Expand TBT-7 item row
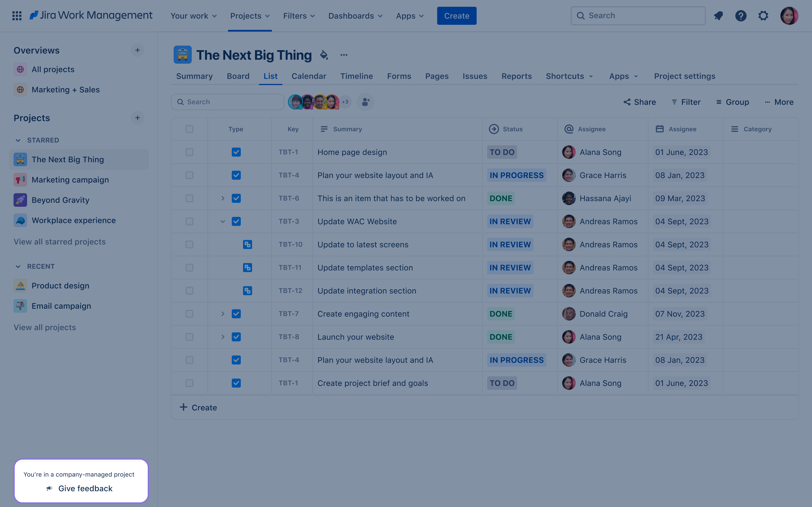The image size is (812, 507). (222, 314)
